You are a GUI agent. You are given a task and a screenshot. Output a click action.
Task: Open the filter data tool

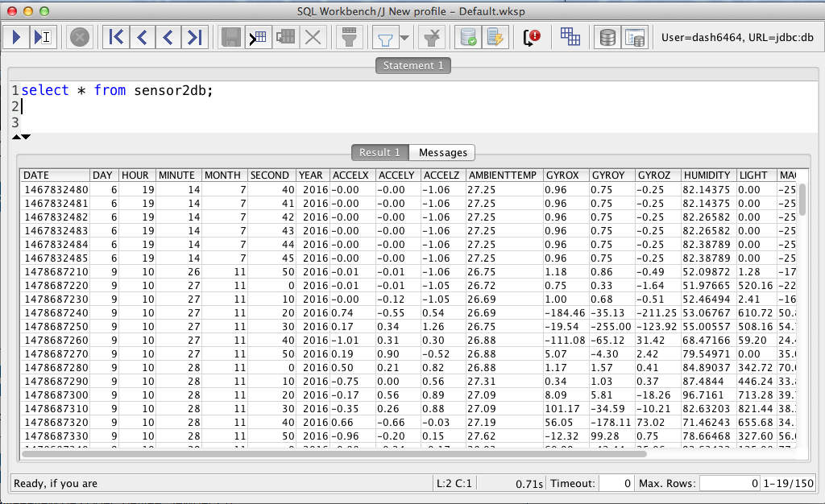click(349, 36)
